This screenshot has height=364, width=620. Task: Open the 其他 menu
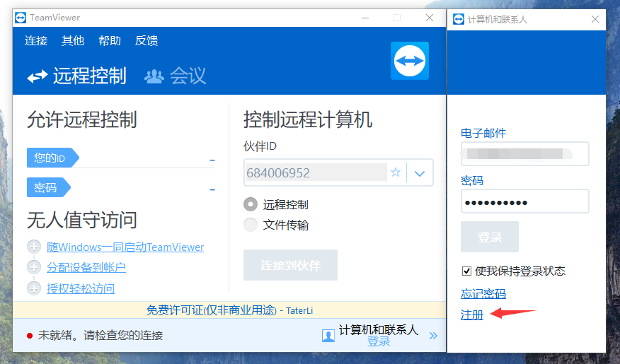click(73, 40)
